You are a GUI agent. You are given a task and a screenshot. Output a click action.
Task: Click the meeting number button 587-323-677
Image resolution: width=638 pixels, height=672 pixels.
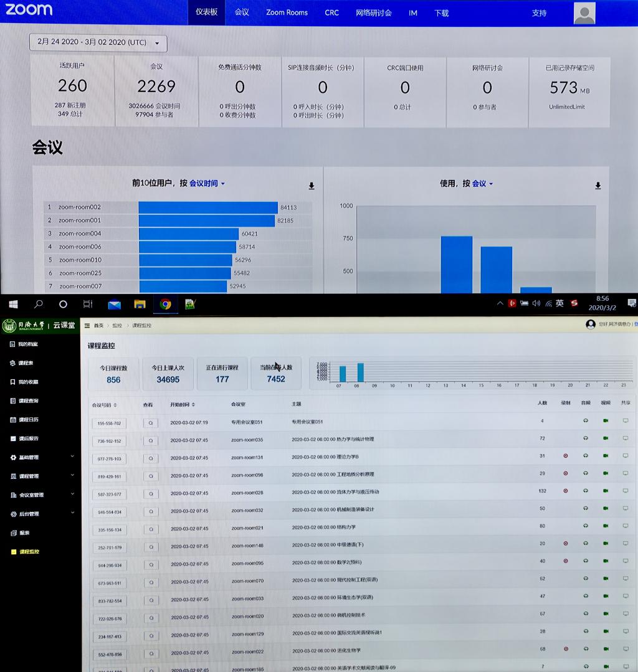(x=109, y=493)
